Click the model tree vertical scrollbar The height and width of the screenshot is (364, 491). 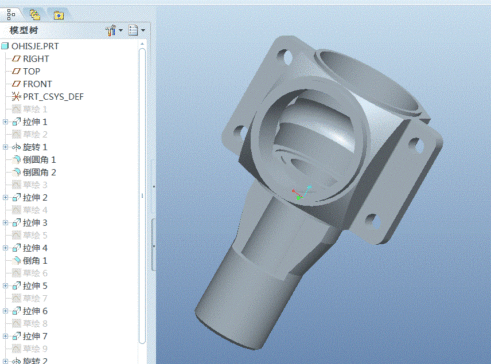coord(142,196)
